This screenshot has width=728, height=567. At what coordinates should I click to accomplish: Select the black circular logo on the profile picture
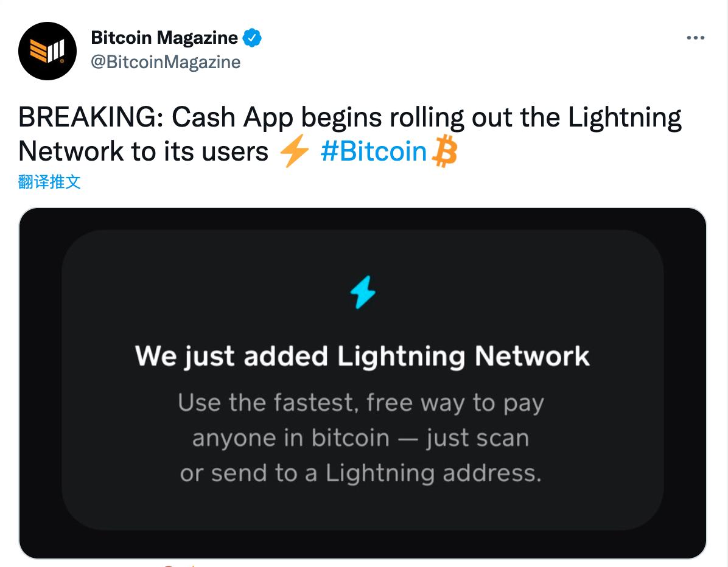(47, 51)
